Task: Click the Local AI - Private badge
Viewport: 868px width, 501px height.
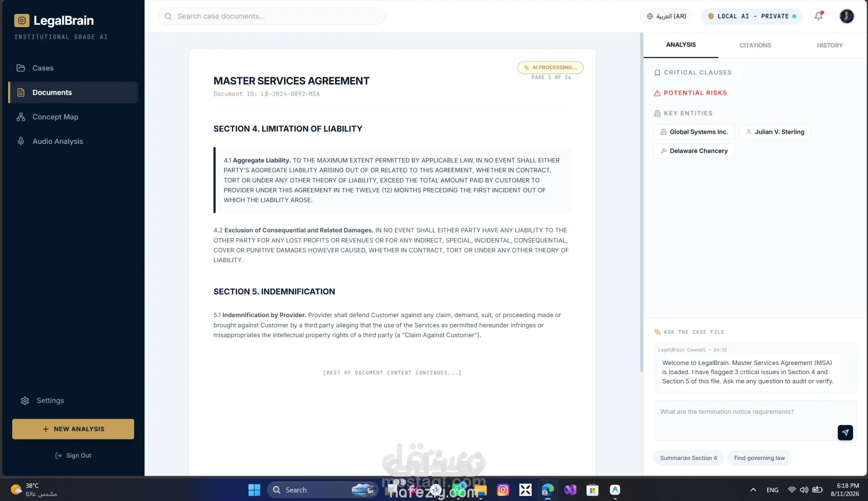Action: (752, 16)
